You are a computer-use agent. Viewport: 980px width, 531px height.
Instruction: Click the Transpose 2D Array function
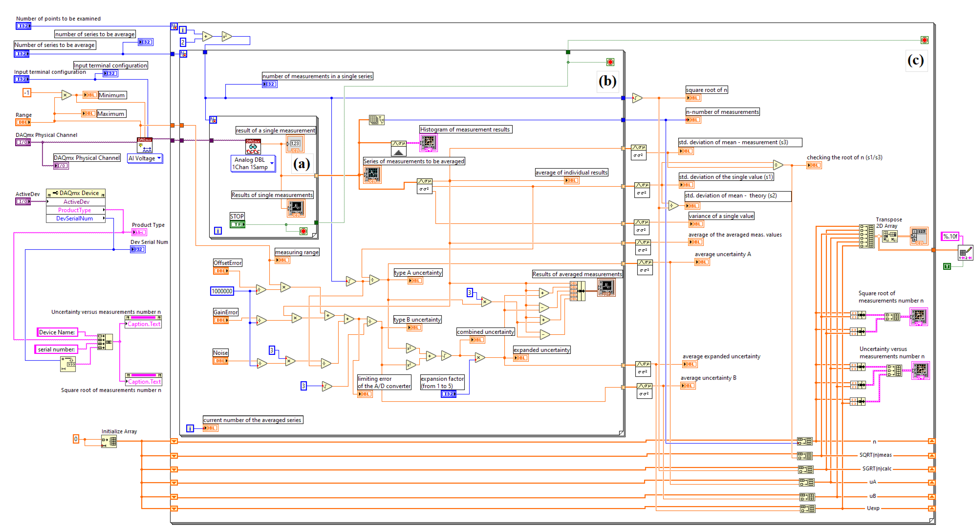tap(889, 236)
